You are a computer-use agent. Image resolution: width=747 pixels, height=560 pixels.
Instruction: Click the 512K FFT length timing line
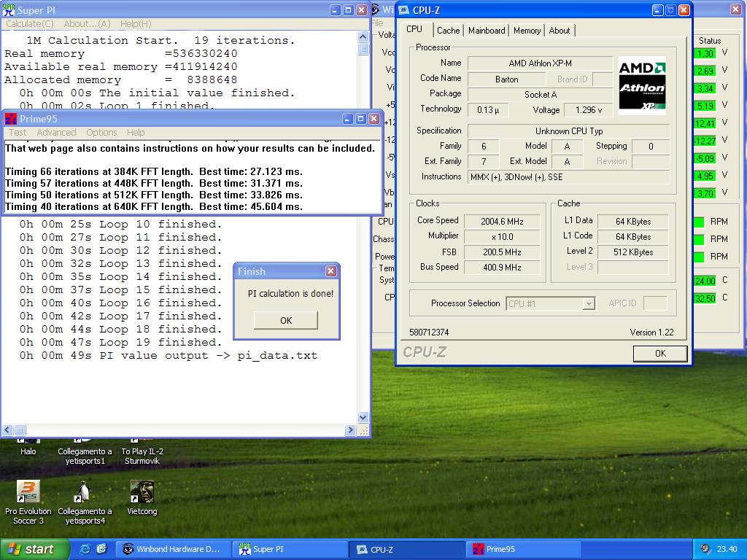[154, 195]
